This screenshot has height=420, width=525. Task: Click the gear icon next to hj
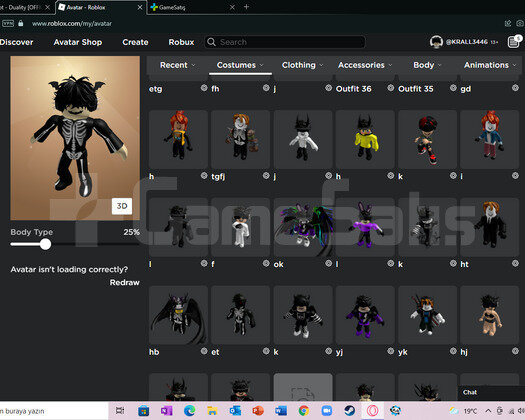[x=515, y=351]
